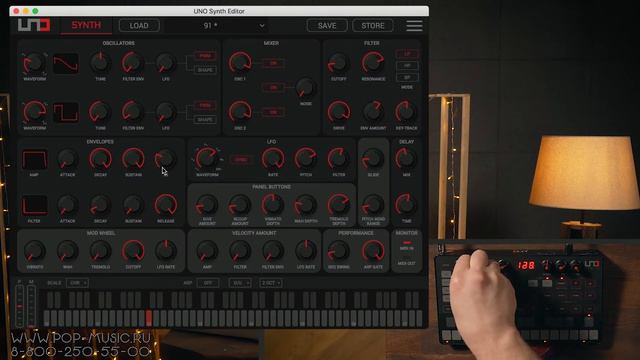Click the DELAY MIX knob

(406, 159)
